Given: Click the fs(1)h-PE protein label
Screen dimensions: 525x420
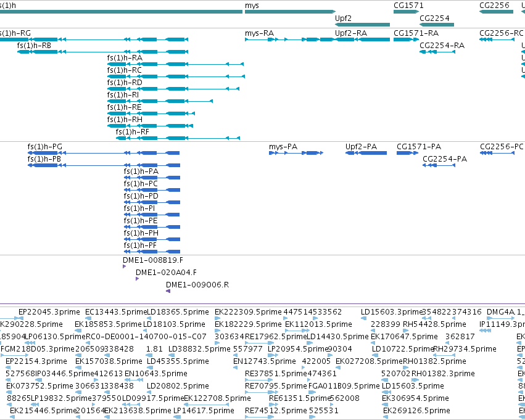Looking at the screenshot, I should (x=141, y=221).
